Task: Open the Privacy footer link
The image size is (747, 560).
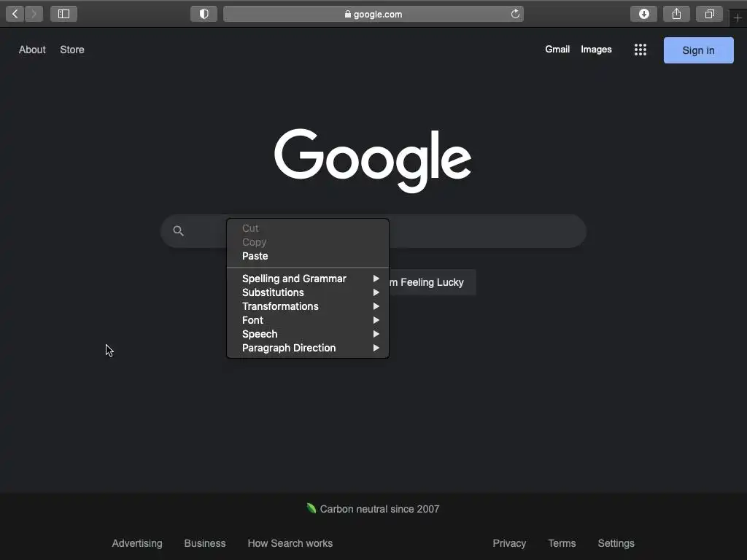Action: click(509, 543)
